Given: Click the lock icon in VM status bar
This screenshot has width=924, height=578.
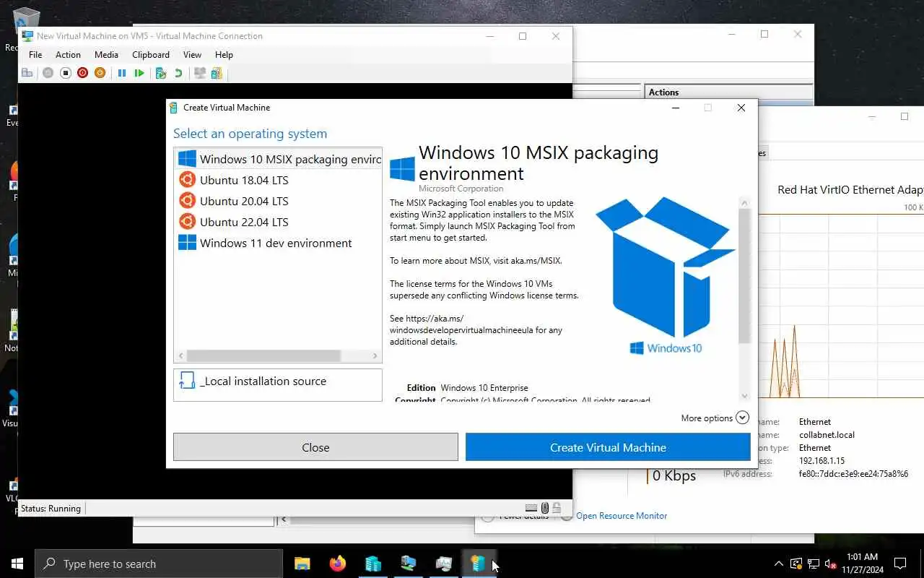Looking at the screenshot, I should pos(557,508).
